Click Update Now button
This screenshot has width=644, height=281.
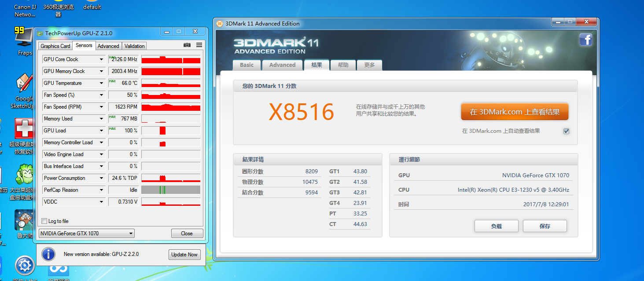pos(184,255)
